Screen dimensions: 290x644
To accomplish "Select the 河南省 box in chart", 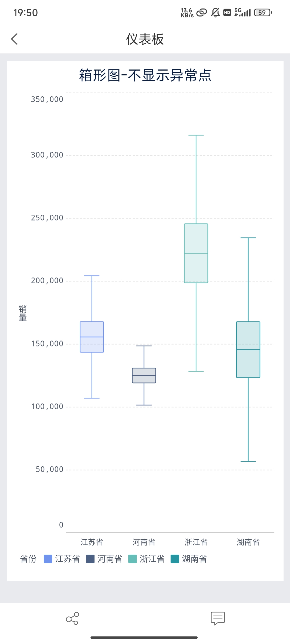I will [x=144, y=375].
